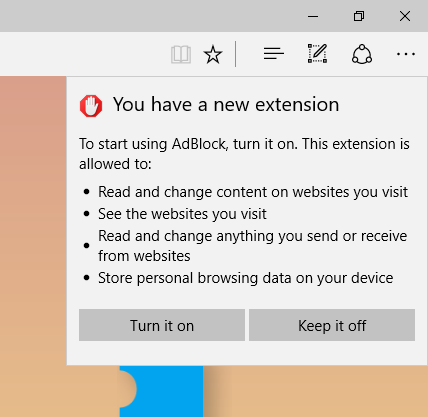The width and height of the screenshot is (428, 417).
Task: Add page to favorites with star icon
Action: pyautogui.click(x=213, y=54)
